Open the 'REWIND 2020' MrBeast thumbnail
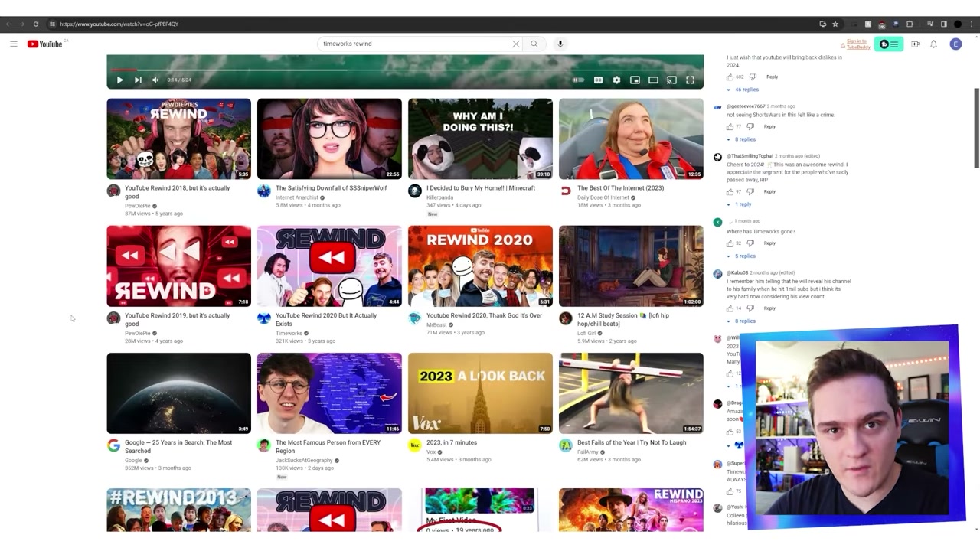This screenshot has height=551, width=980. coord(480,266)
